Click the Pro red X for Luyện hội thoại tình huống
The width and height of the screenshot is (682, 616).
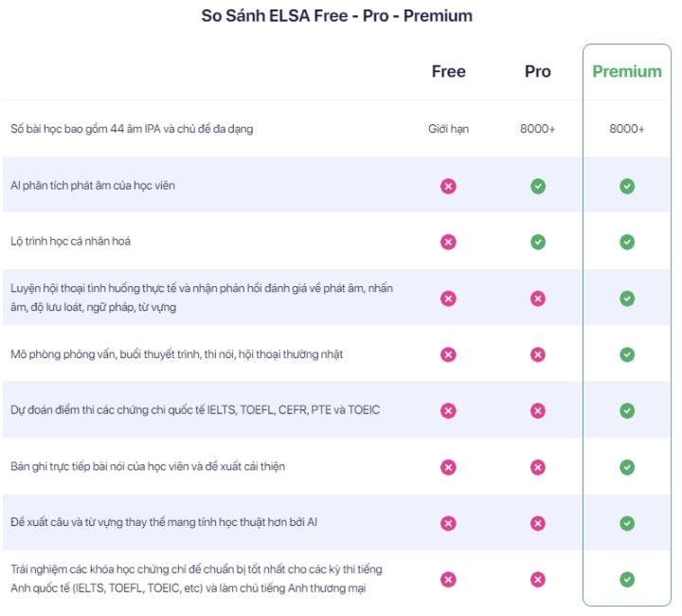pyautogui.click(x=538, y=299)
